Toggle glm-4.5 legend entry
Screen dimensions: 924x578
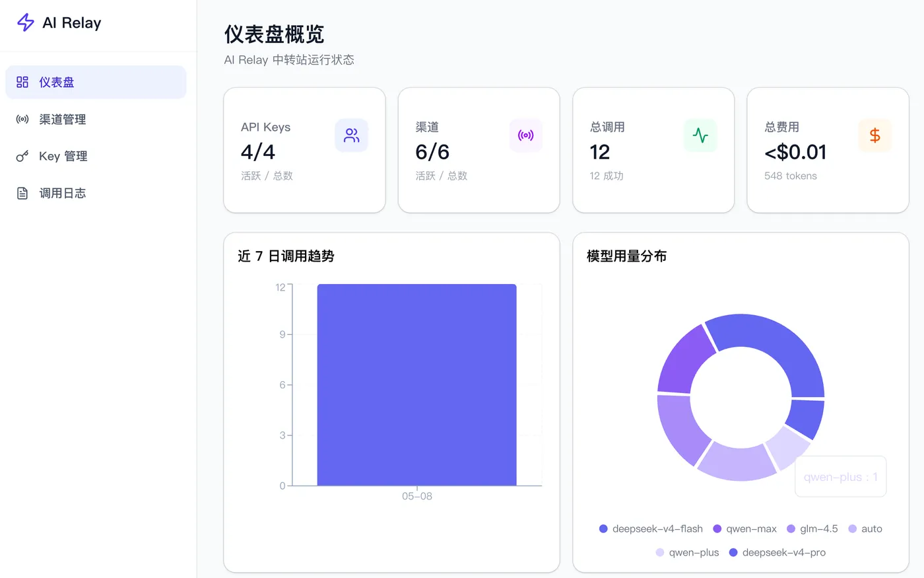coord(812,528)
